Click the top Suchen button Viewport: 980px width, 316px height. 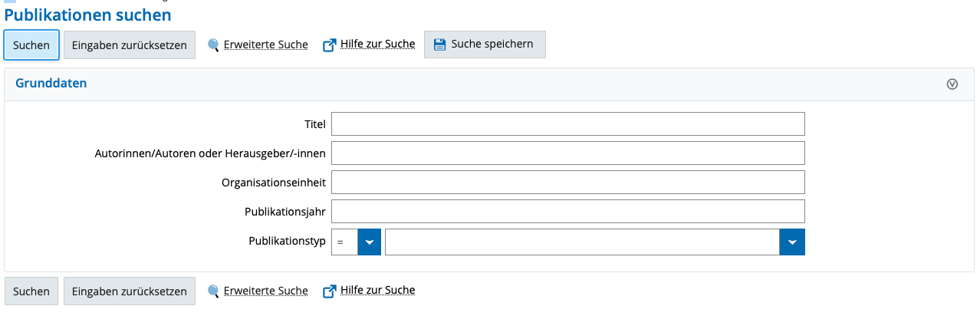click(x=31, y=44)
